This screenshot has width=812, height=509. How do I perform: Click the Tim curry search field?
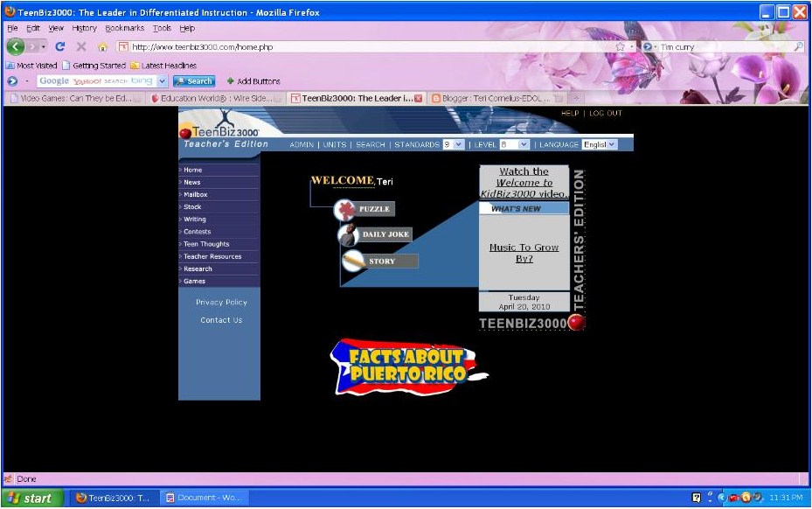click(725, 47)
